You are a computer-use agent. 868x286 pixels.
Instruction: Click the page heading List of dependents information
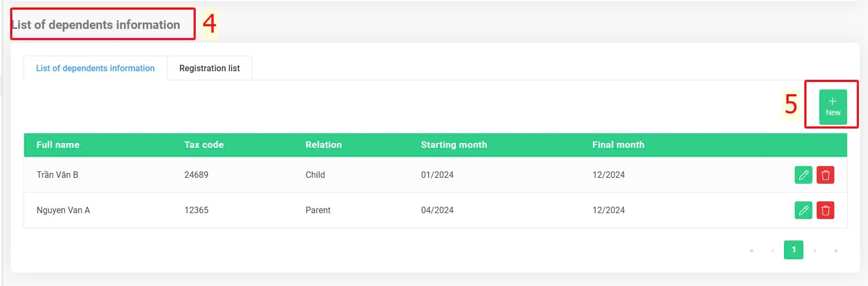coord(96,25)
